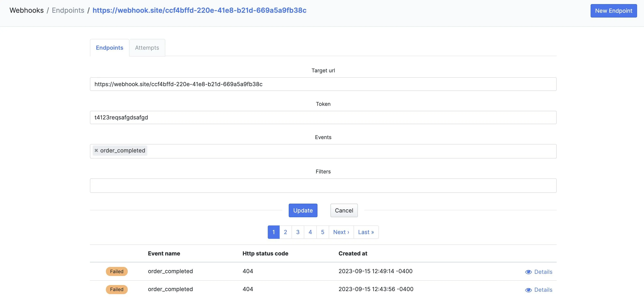Cancel the endpoint edit
The height and width of the screenshot is (298, 644).
point(344,210)
